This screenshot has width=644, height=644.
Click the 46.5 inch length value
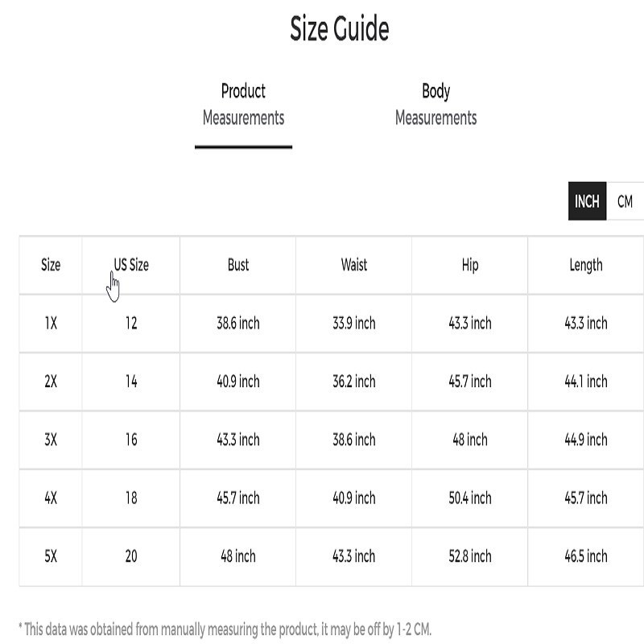point(586,556)
